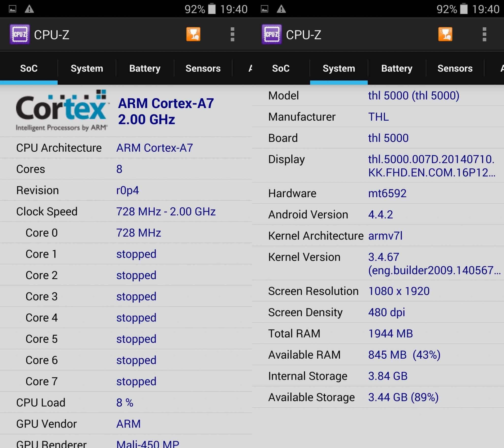The height and width of the screenshot is (448, 504).
Task: Tap the Screen Resolution 1080 x 1920 row
Action: tap(378, 291)
